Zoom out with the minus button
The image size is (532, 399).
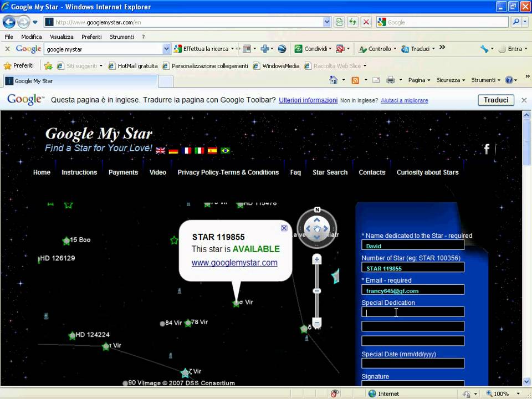pos(316,323)
